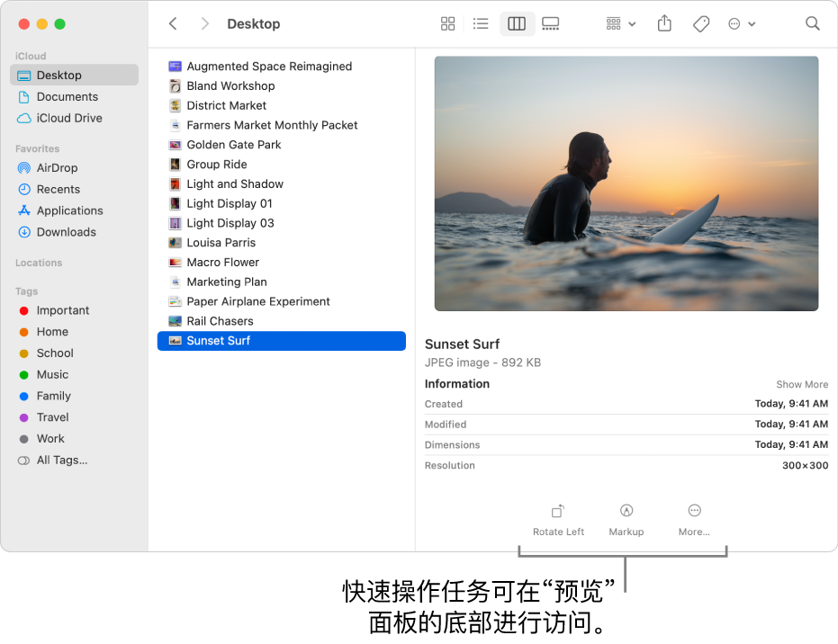This screenshot has width=838, height=644.
Task: Select the Rail Chasers file
Action: pyautogui.click(x=282, y=321)
